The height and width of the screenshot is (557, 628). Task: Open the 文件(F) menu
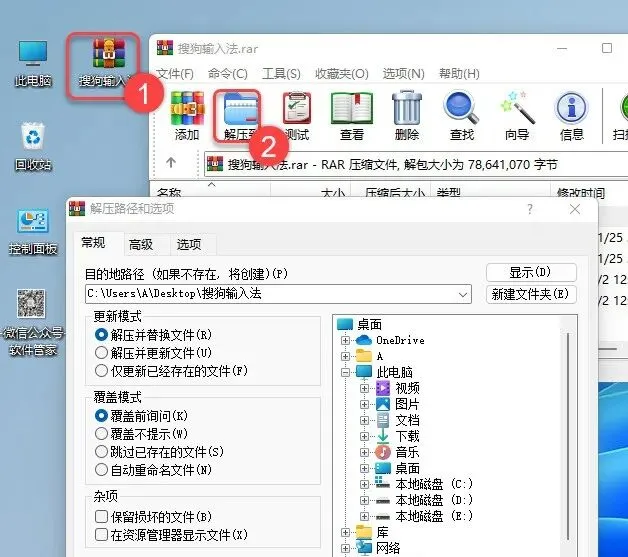pos(175,74)
